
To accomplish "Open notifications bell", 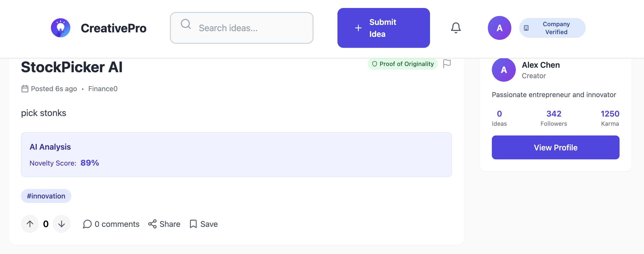I will tap(455, 28).
